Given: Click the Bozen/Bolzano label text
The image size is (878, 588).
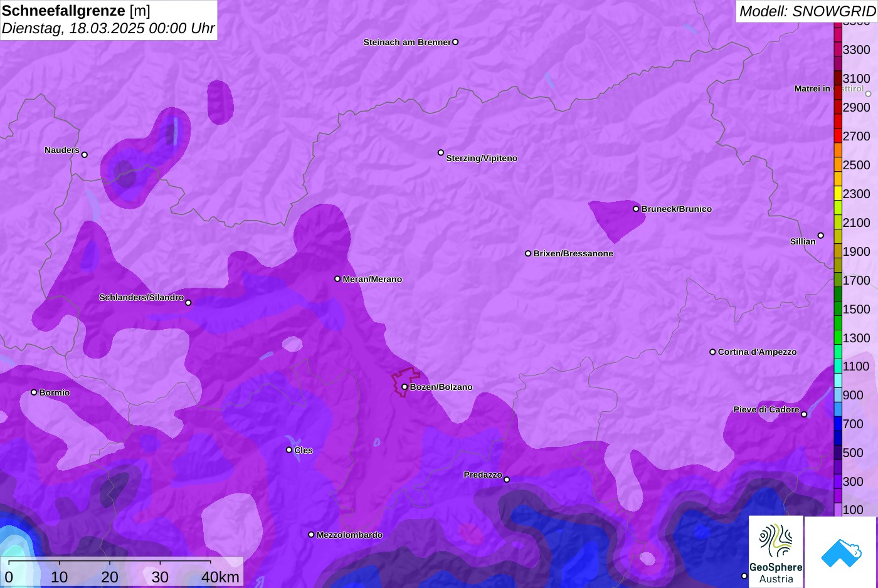Looking at the screenshot, I should point(442,387).
